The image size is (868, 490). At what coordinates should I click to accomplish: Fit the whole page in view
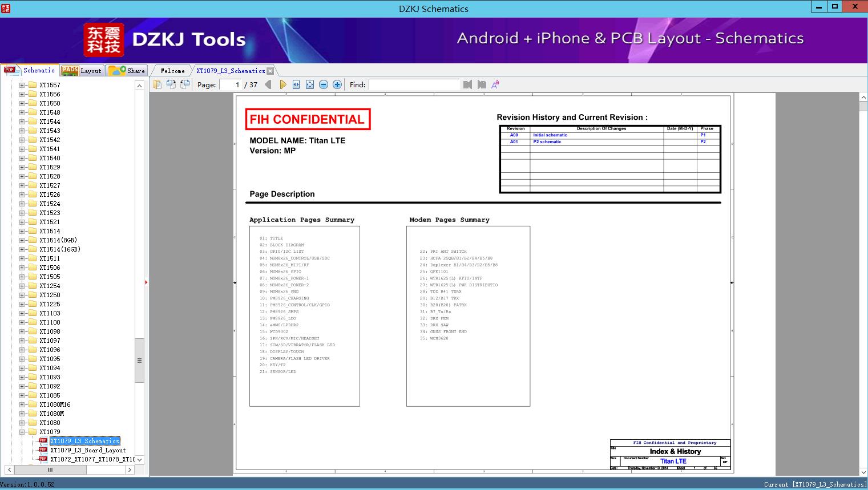click(x=310, y=84)
